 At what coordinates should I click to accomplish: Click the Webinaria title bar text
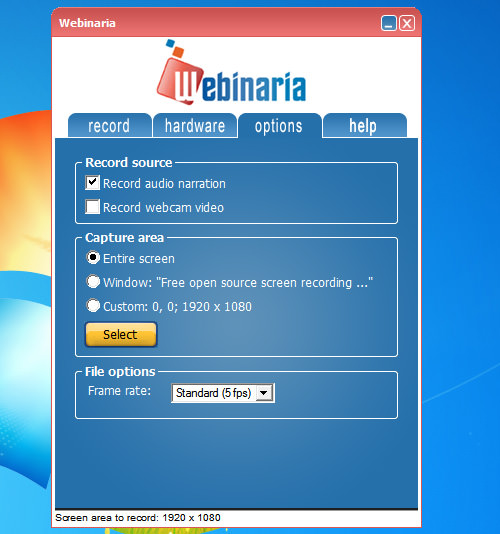(x=87, y=23)
